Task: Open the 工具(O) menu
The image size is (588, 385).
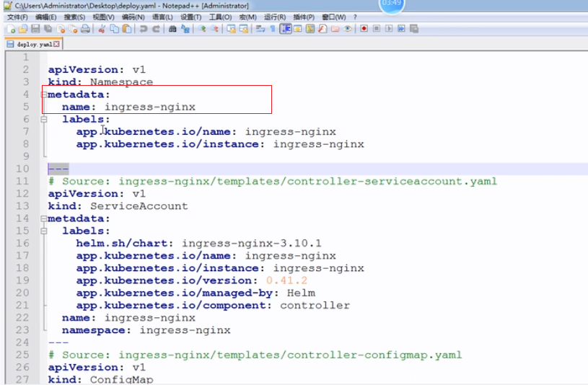Action: point(220,17)
